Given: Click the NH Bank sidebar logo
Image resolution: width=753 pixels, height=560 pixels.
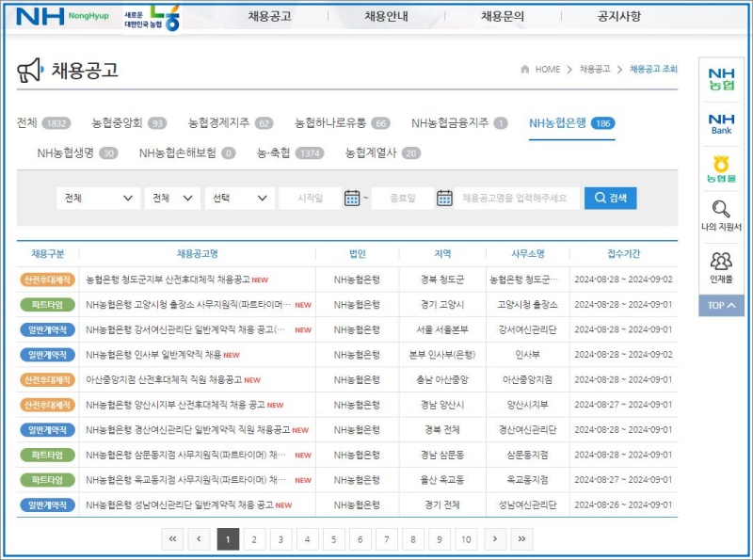Looking at the screenshot, I should [721, 124].
